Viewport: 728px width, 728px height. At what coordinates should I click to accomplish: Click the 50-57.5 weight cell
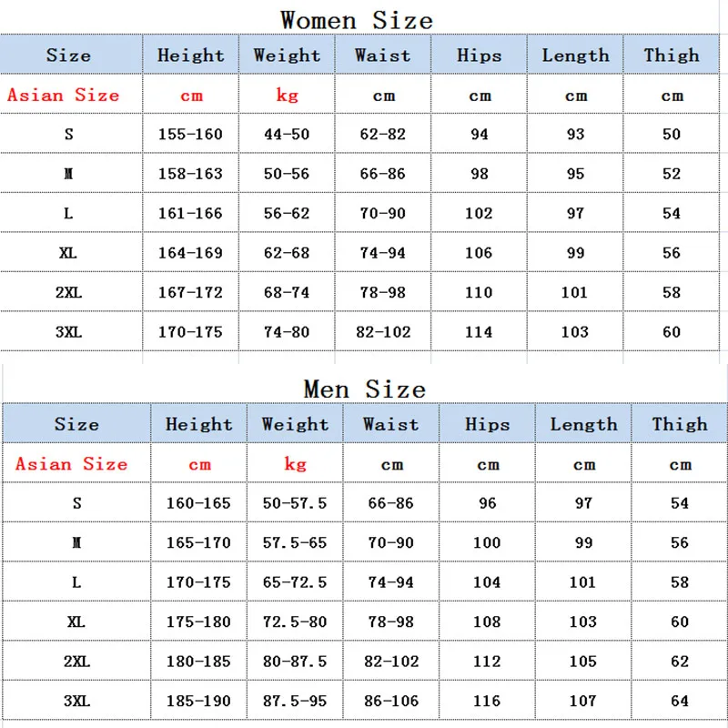[x=294, y=502]
